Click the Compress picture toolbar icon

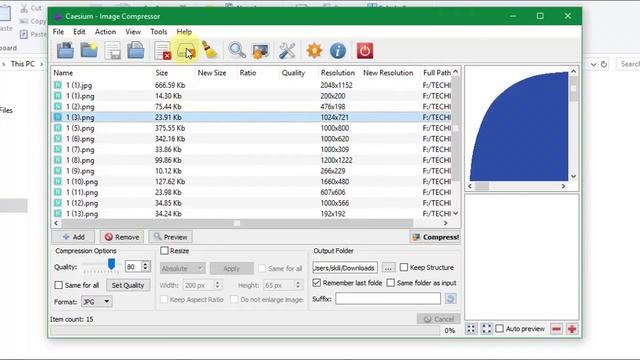tap(260, 51)
